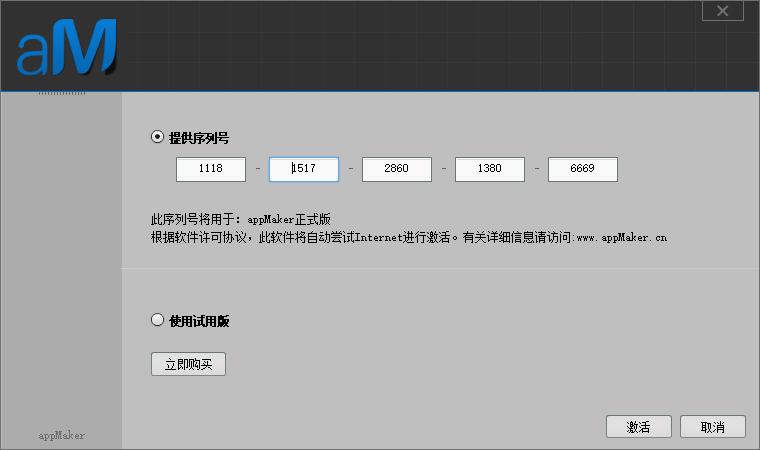Click the 此序列号将用于: appMaker正式版 text
Viewport: 760px width, 450px height.
pos(240,220)
